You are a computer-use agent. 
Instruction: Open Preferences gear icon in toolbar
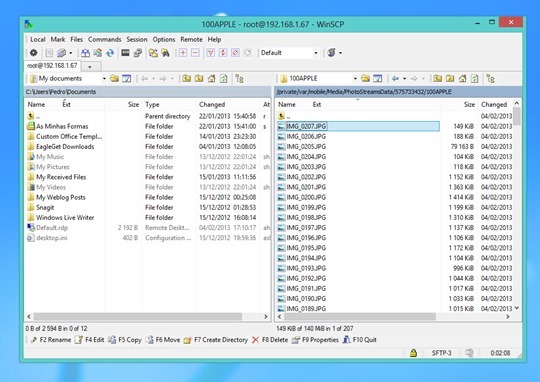33,53
